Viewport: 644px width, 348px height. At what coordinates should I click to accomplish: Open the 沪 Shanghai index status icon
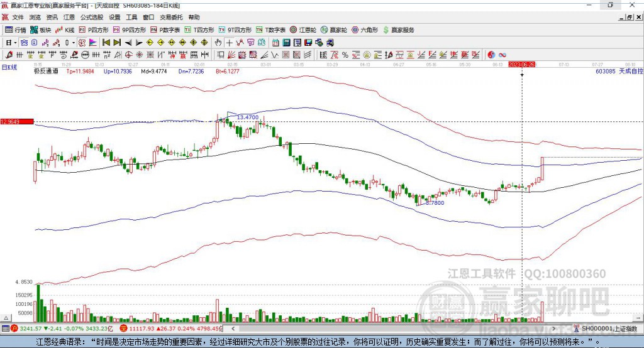(15, 329)
